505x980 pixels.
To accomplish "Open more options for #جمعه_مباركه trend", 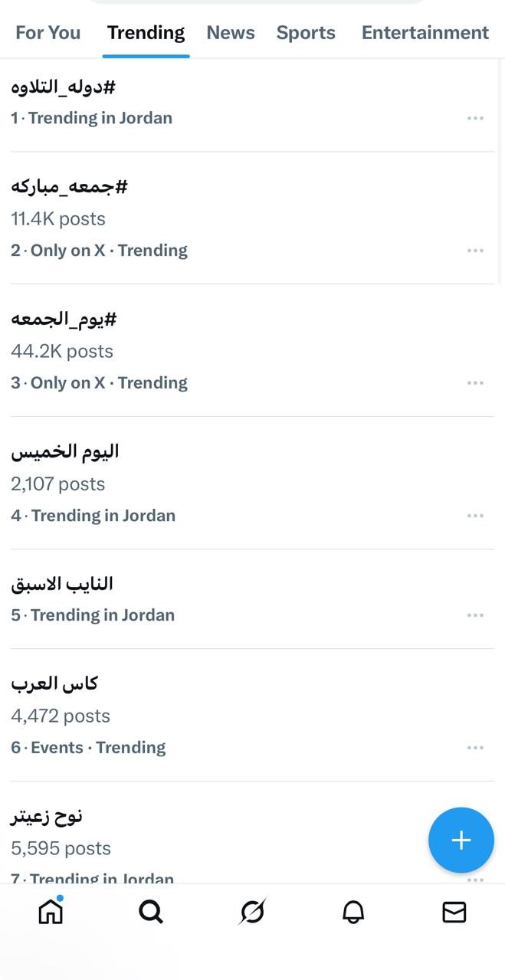I will click(x=475, y=251).
